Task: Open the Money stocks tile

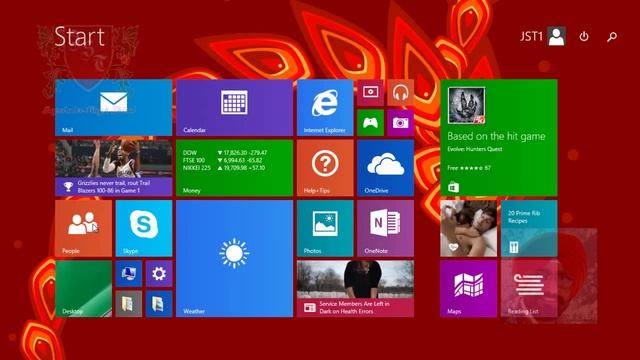Action: pos(234,168)
